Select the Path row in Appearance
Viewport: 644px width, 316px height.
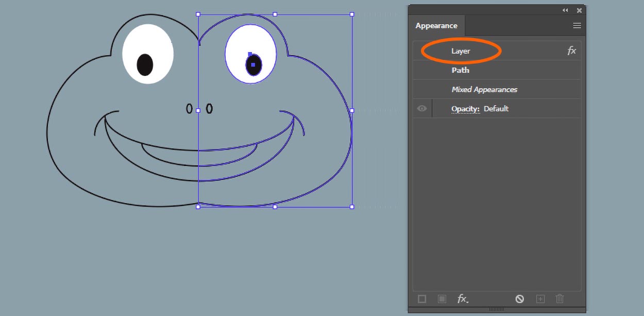point(497,70)
